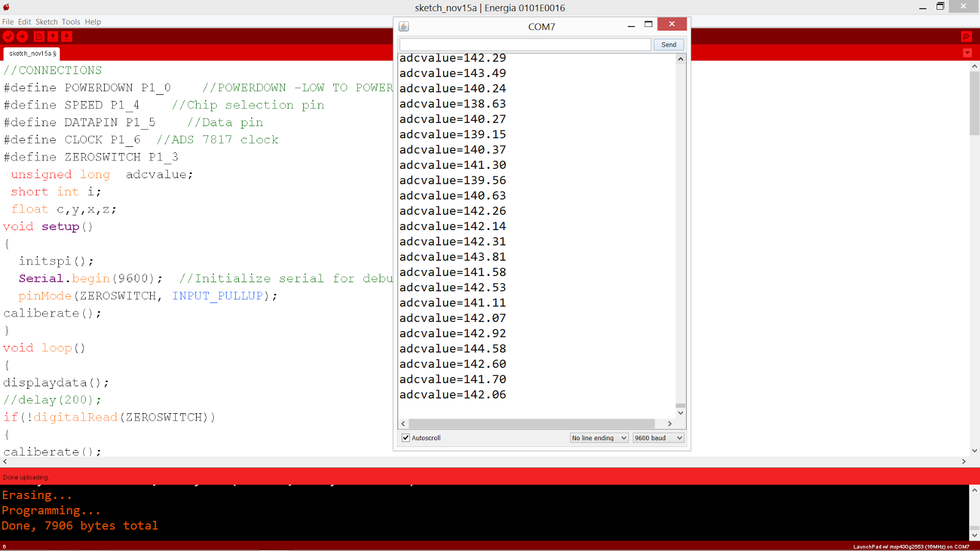The height and width of the screenshot is (551, 980).
Task: Open the Serial Monitor magnifier icon
Action: tap(966, 37)
